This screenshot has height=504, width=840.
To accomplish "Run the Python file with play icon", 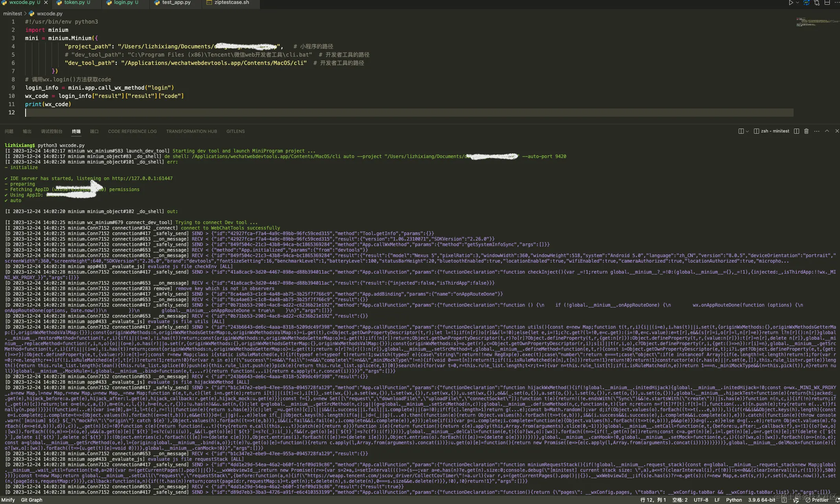I will [791, 3].
